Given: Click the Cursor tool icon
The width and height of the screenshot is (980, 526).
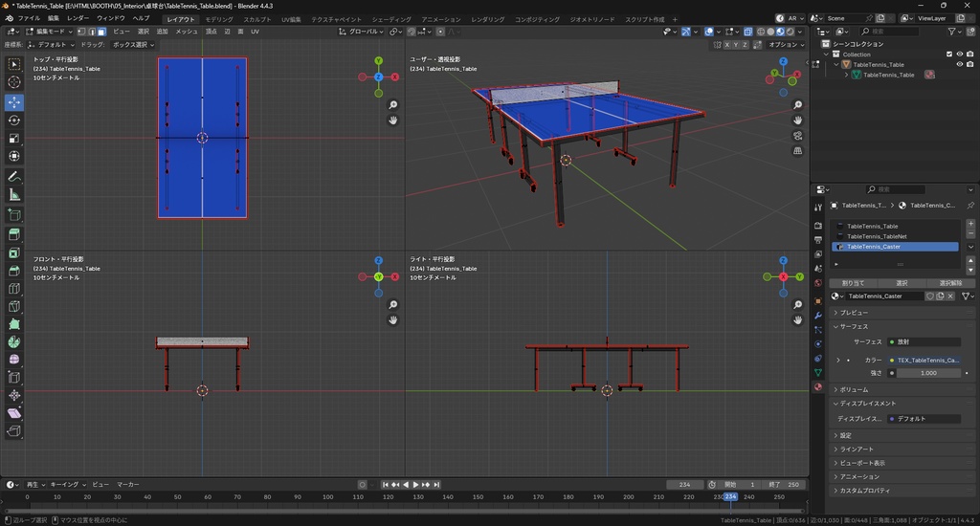Looking at the screenshot, I should coord(14,82).
